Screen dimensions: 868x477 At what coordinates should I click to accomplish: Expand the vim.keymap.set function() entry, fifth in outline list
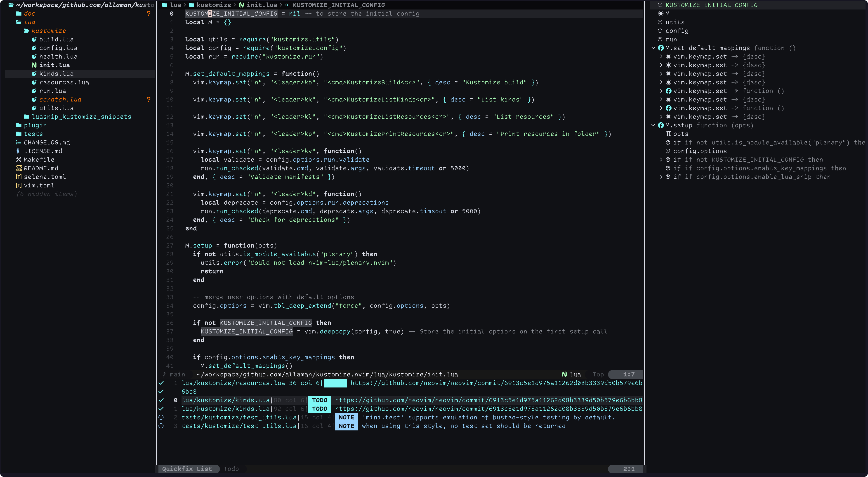pyautogui.click(x=661, y=91)
